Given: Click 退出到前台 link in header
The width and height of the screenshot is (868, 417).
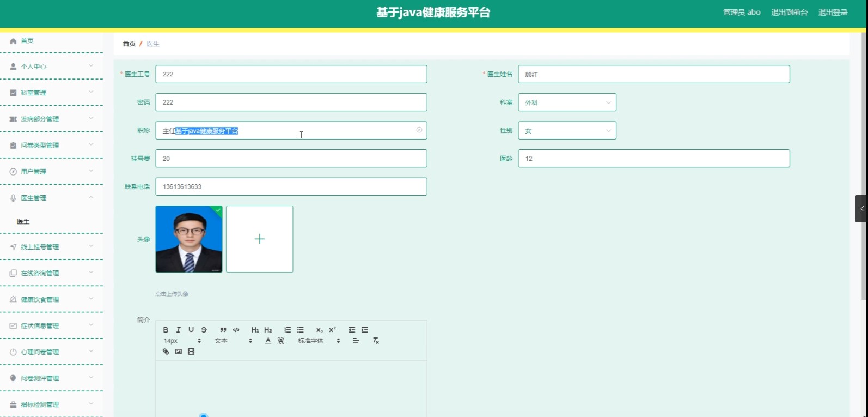Looking at the screenshot, I should click(x=789, y=12).
